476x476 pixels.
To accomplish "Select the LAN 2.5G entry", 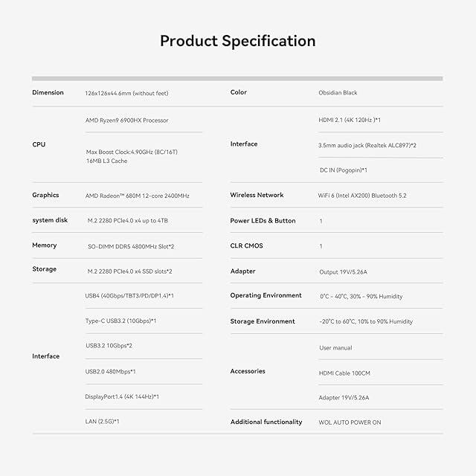I will (103, 422).
